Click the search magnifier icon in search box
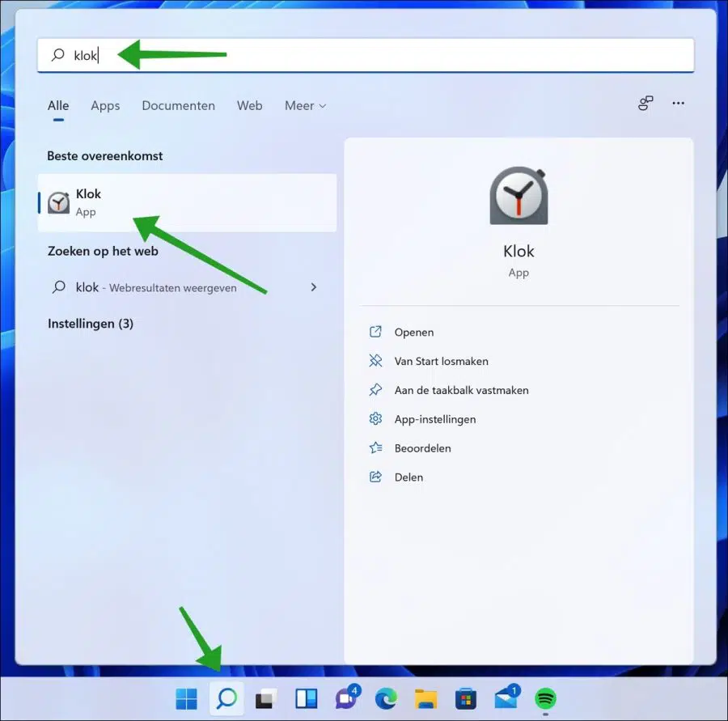 pyautogui.click(x=58, y=55)
